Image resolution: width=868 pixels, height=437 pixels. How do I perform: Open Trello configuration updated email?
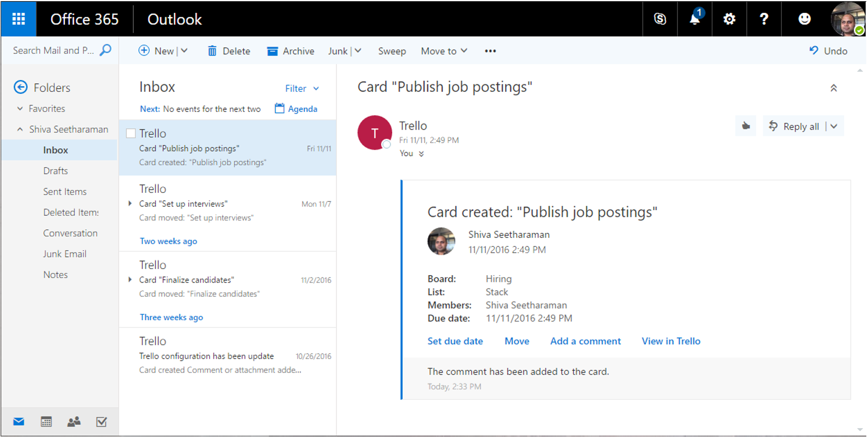(228, 355)
